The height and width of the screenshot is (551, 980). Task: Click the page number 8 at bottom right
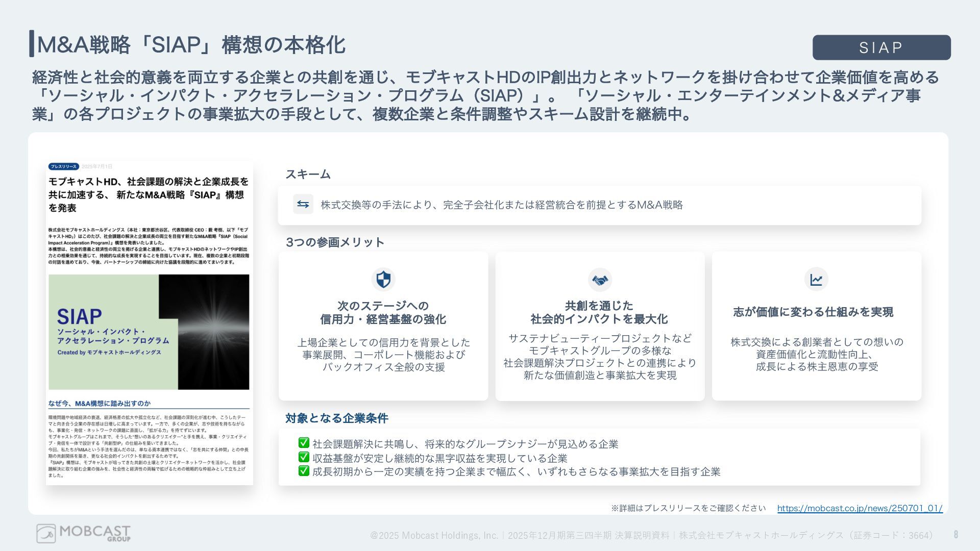955,535
